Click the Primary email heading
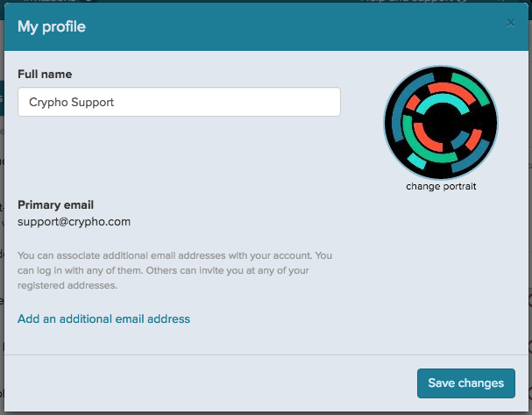532x415 pixels. point(55,204)
